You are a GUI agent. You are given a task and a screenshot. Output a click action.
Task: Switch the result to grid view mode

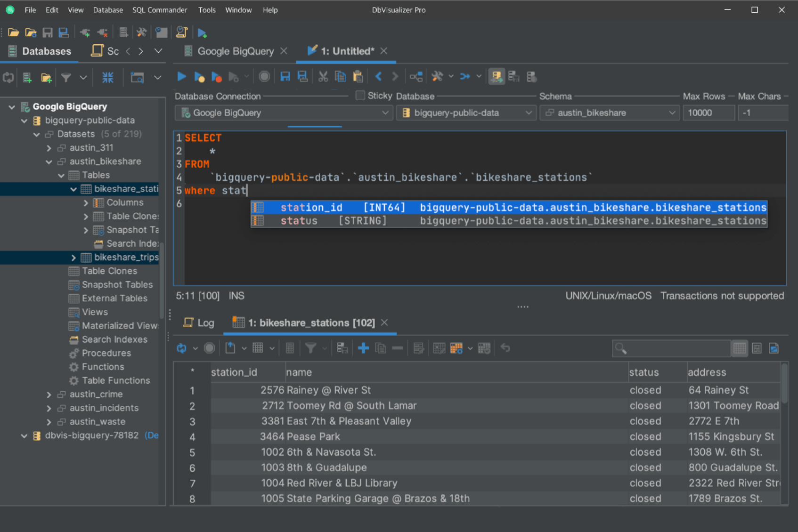740,348
